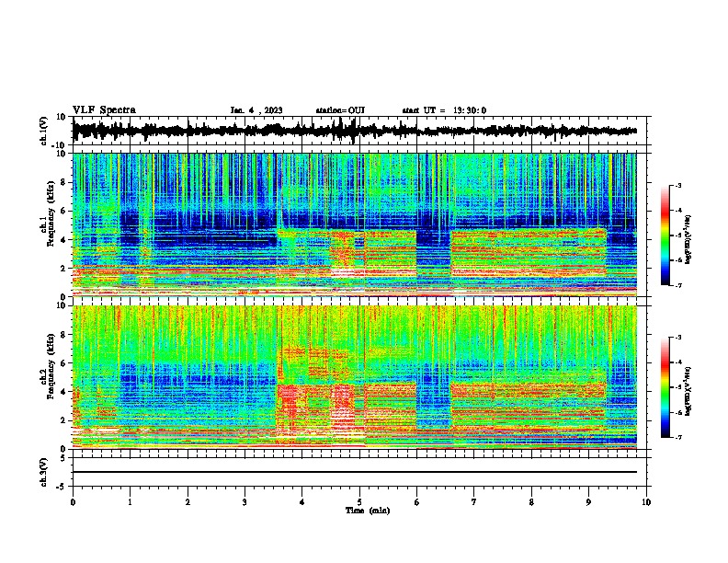Image resolution: width=728 pixels, height=563 pixels.
Task: Select the date text "Jan. 4, 2023"
Action: coord(256,110)
